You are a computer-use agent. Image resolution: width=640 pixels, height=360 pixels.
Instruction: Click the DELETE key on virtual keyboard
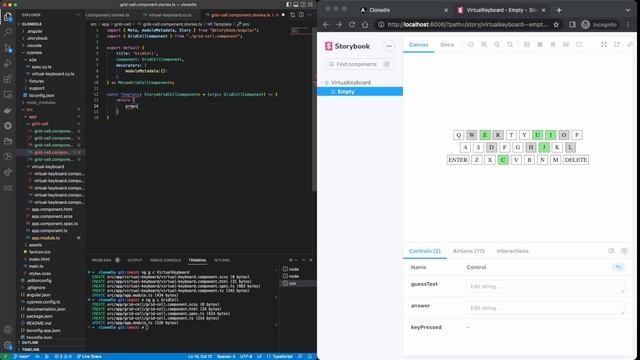point(576,160)
